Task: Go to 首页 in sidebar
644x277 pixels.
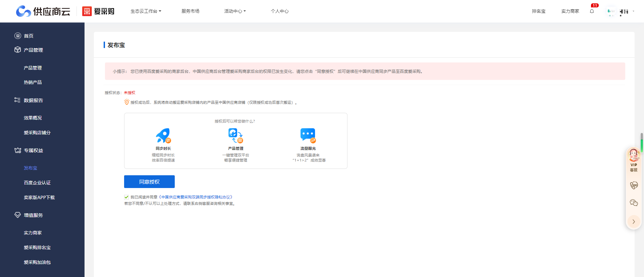Action: [x=29, y=36]
